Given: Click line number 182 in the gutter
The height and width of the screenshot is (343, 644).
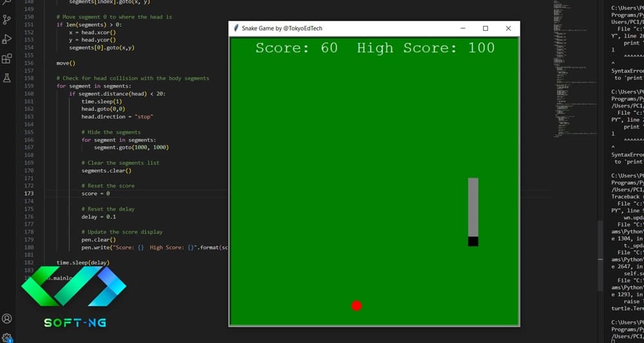Looking at the screenshot, I should click(29, 263).
